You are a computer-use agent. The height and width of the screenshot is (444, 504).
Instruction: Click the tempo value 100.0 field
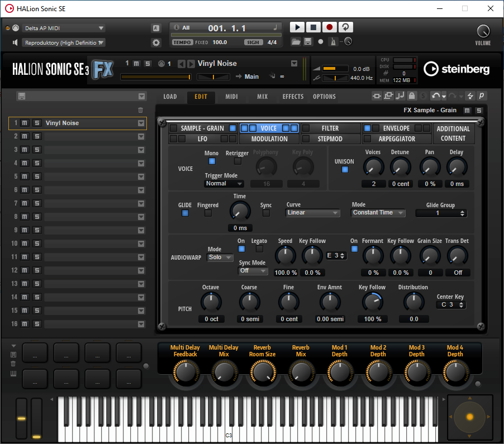pyautogui.click(x=220, y=42)
